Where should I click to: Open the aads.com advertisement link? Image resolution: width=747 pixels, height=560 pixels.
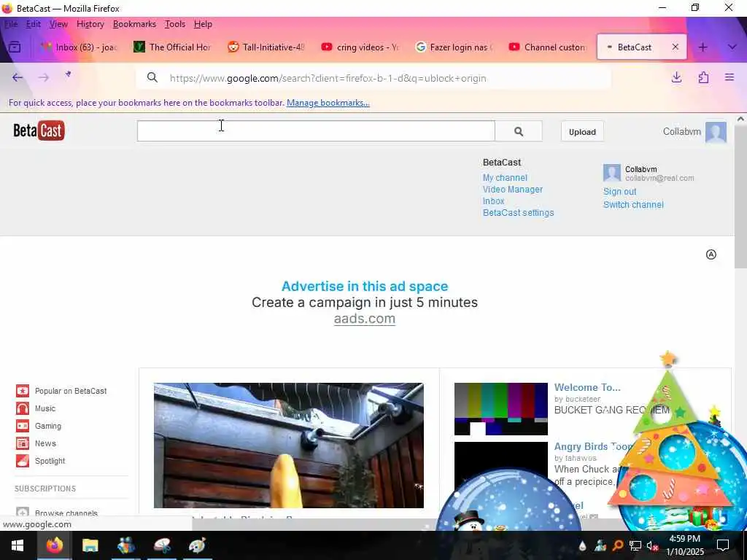[365, 319]
